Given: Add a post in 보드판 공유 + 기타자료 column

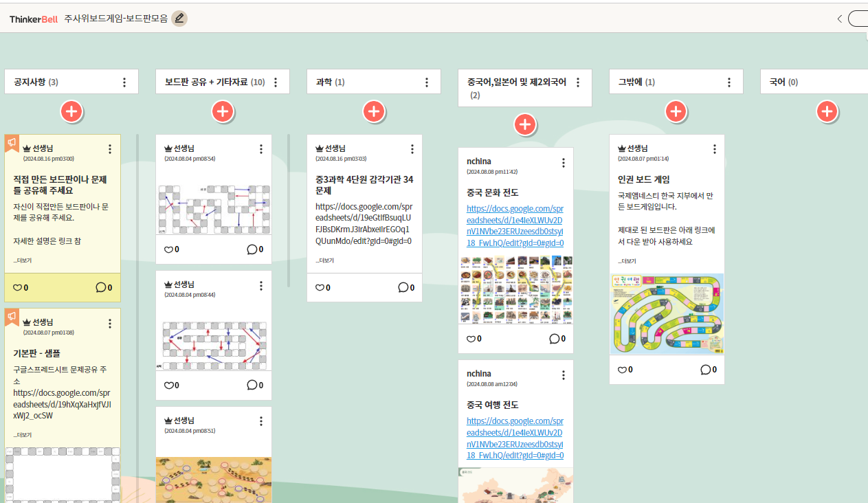Looking at the screenshot, I should click(223, 111).
